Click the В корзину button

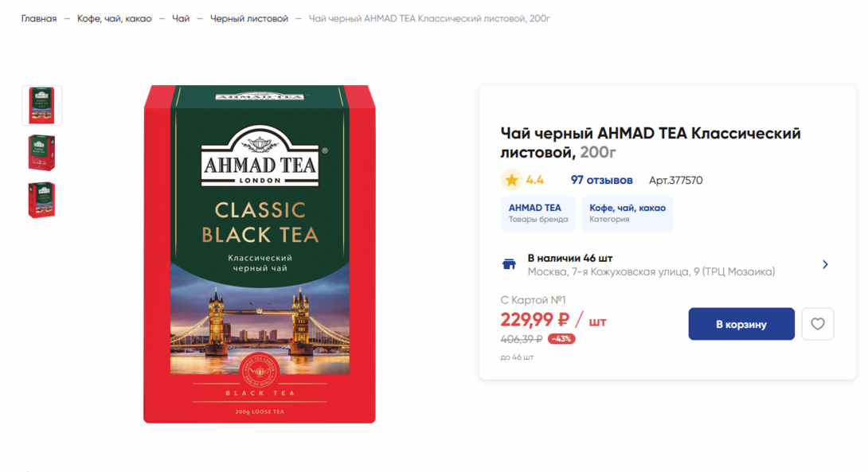tap(741, 324)
